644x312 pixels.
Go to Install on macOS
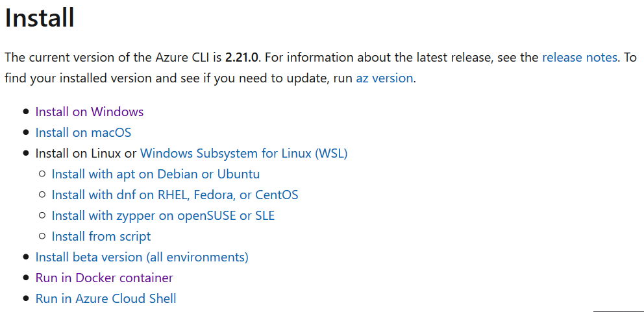[83, 132]
